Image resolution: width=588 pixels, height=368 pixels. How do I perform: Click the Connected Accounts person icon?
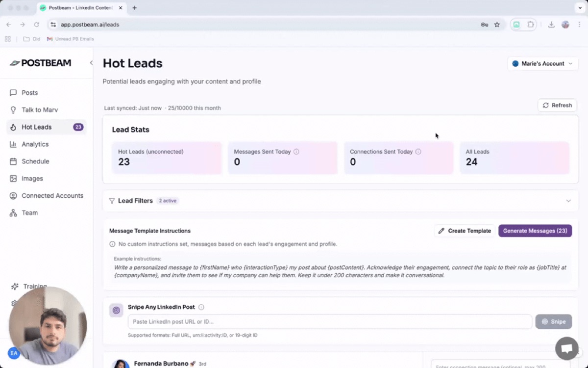coord(13,196)
